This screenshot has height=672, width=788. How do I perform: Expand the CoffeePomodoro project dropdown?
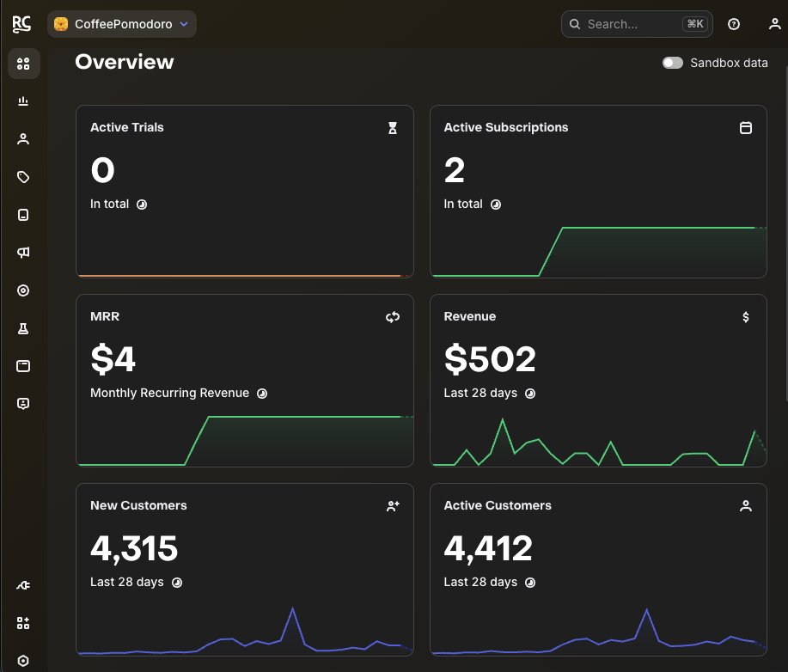(x=121, y=24)
